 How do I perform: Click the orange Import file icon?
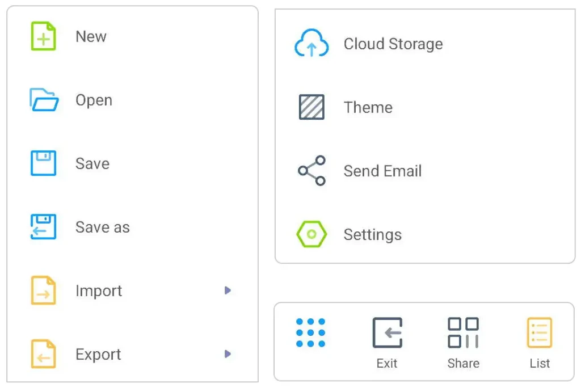click(43, 290)
